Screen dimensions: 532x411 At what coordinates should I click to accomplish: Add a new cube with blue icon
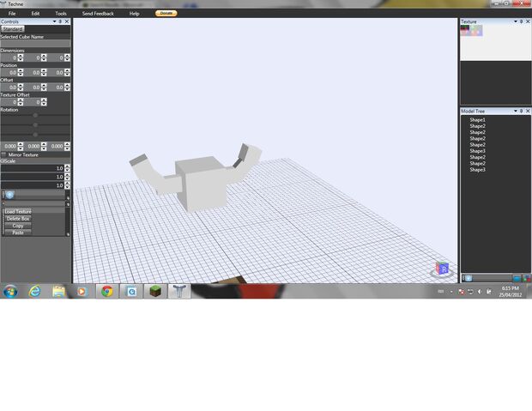(x=9, y=195)
